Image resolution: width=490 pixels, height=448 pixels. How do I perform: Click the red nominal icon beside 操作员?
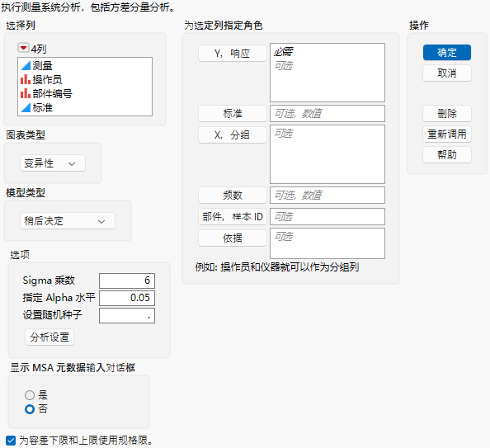tap(26, 79)
